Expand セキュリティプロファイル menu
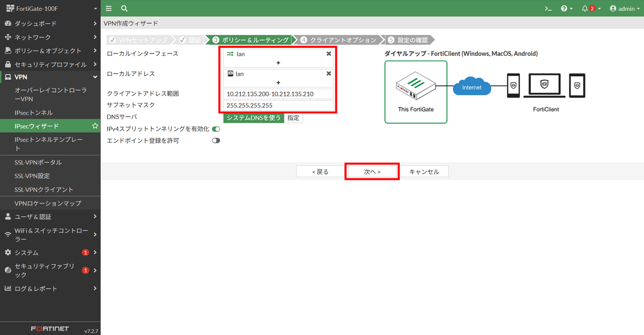The width and height of the screenshot is (644, 335). 50,64
